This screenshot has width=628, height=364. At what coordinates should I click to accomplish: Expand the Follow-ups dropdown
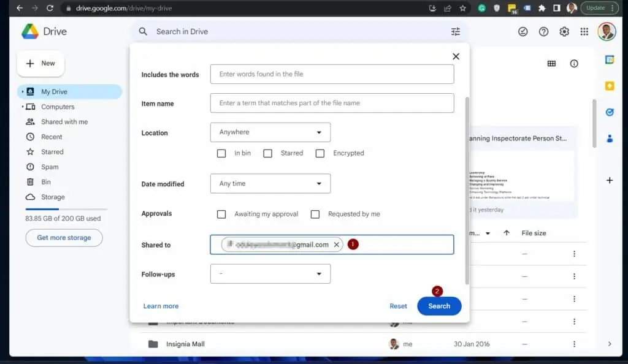[x=270, y=274]
